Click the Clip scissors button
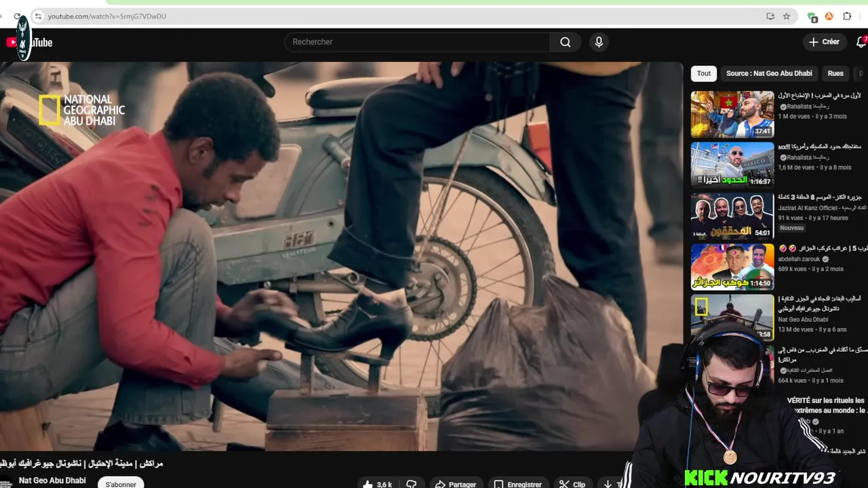The width and height of the screenshot is (868, 488). (x=572, y=484)
